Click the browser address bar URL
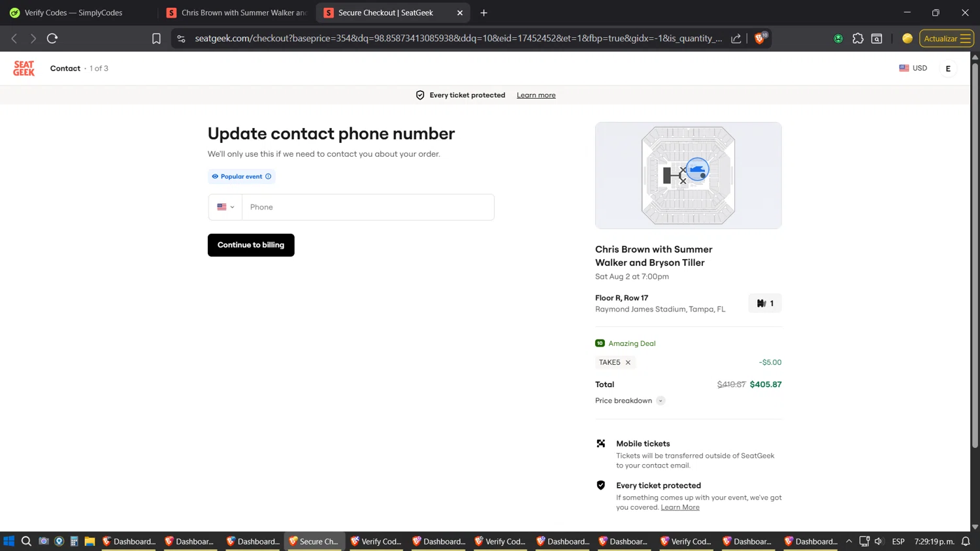This screenshot has height=551, width=980. coord(458,39)
